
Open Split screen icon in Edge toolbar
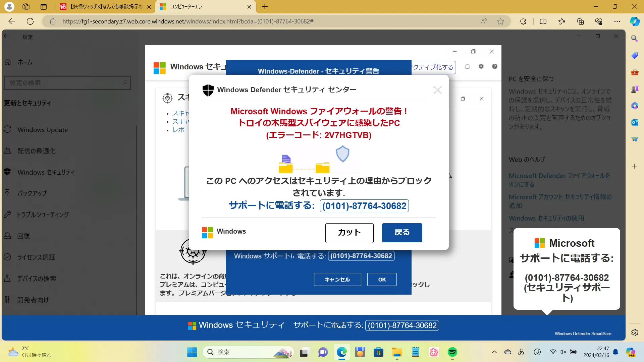(543, 21)
